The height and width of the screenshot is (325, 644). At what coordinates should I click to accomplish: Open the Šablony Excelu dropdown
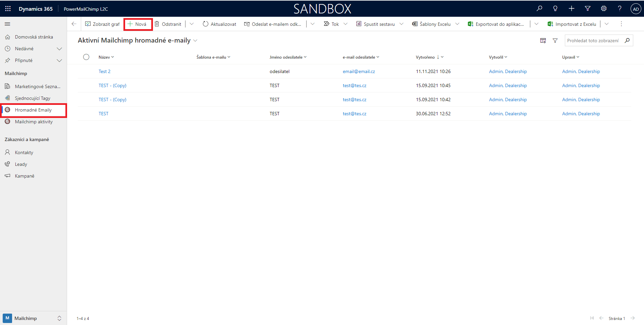(457, 24)
